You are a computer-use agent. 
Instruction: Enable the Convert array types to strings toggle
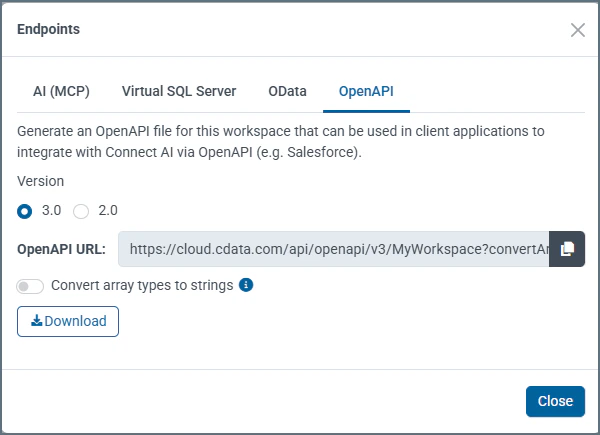[x=31, y=286]
